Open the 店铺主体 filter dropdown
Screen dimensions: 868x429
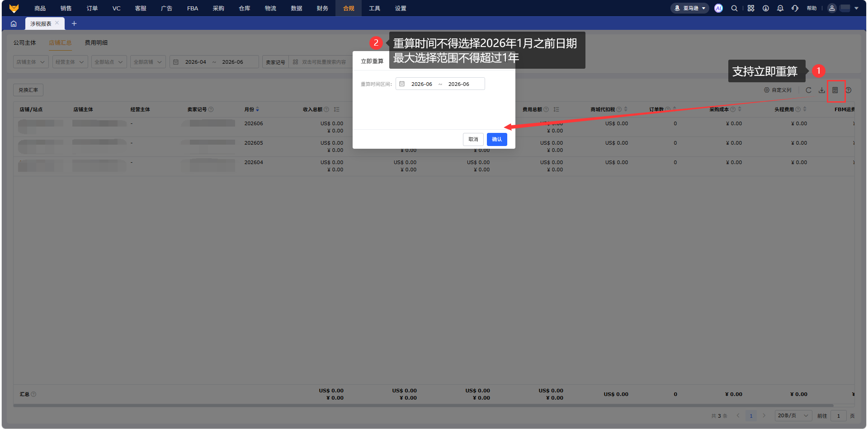click(x=31, y=62)
